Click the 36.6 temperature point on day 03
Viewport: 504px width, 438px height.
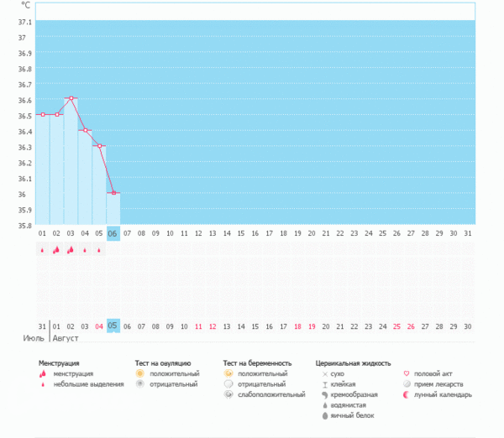71,98
